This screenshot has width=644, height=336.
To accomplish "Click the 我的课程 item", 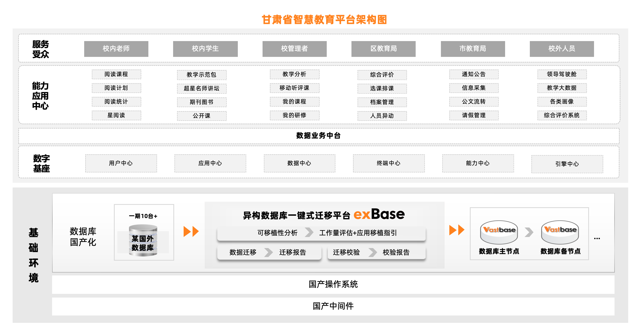I will 295,102.
